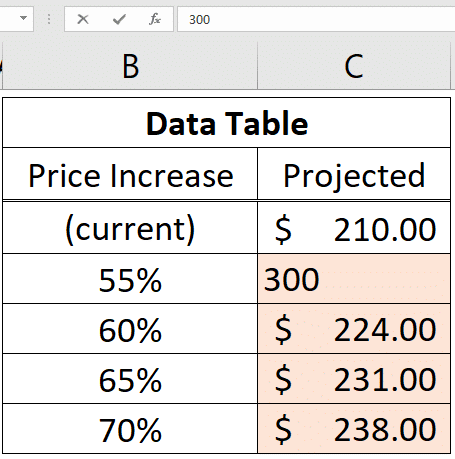Viewport: 455px width, 459px height.
Task: Select the 70% cell
Action: 130,429
